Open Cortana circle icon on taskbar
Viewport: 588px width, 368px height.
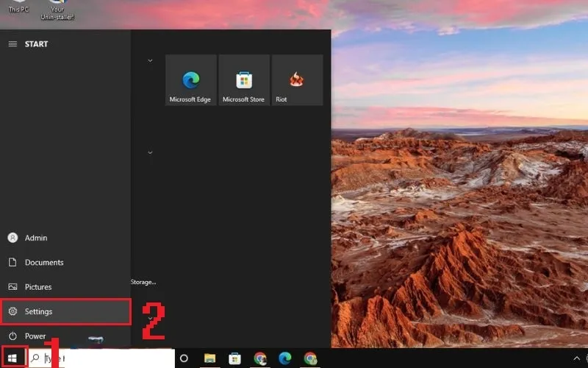coord(184,358)
